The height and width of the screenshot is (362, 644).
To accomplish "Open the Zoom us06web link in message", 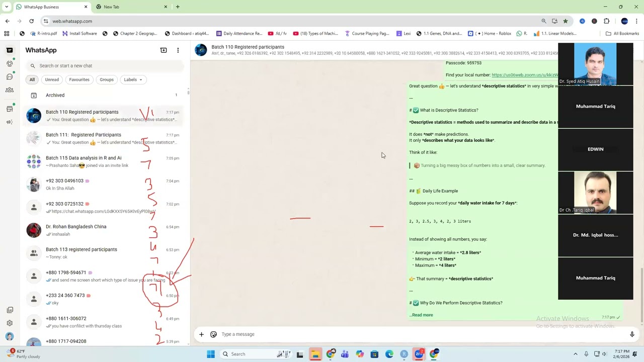I will [x=525, y=75].
